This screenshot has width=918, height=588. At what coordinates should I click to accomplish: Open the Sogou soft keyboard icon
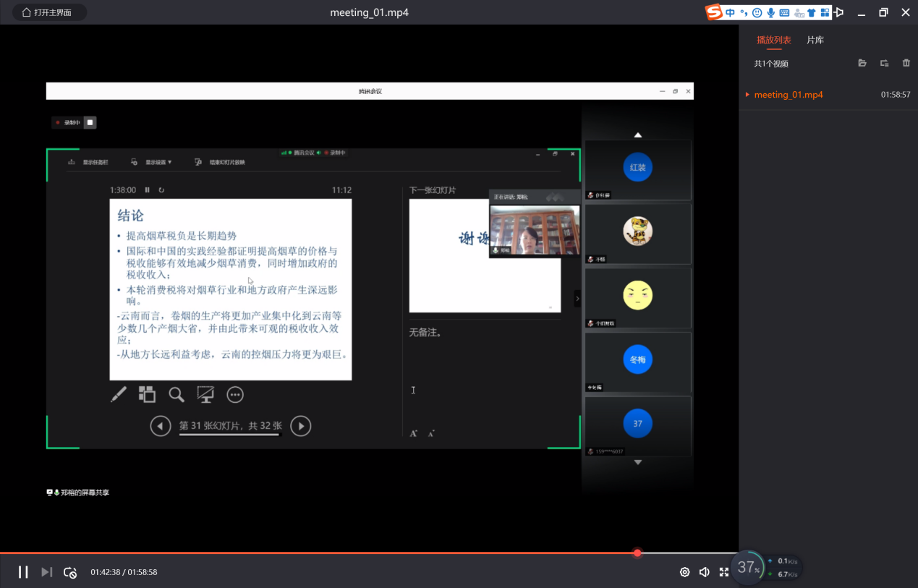(784, 12)
